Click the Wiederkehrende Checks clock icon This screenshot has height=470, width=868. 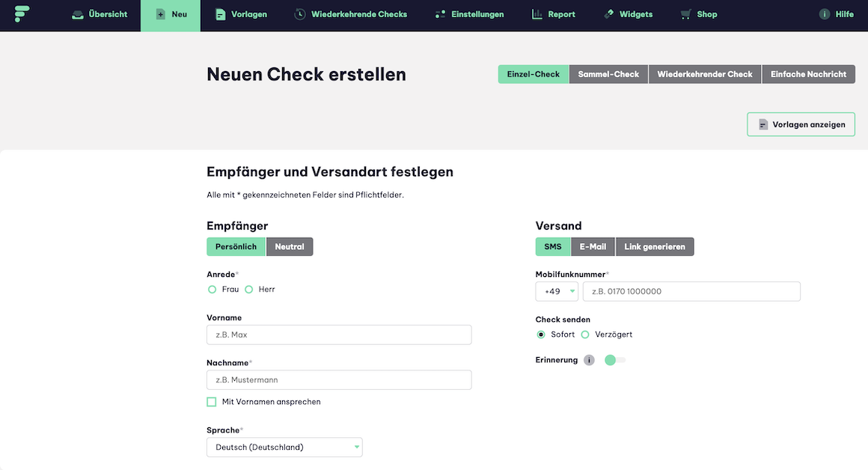point(300,13)
